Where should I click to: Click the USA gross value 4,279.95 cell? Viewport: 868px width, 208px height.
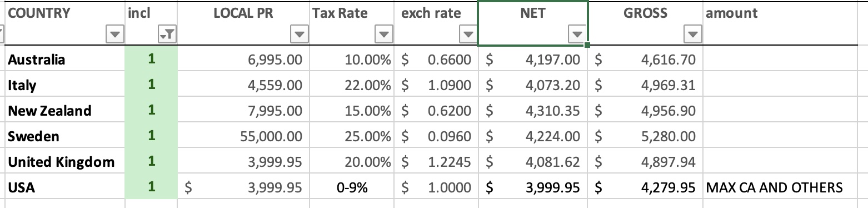click(x=646, y=187)
